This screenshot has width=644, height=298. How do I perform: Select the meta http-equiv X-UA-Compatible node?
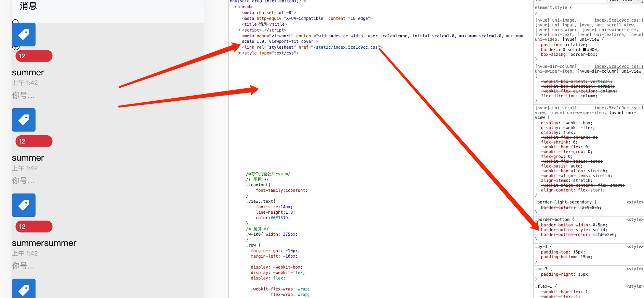(x=307, y=18)
